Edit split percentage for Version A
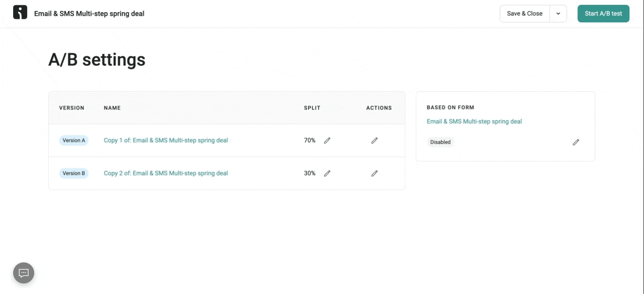The height and width of the screenshot is (294, 644). click(327, 141)
